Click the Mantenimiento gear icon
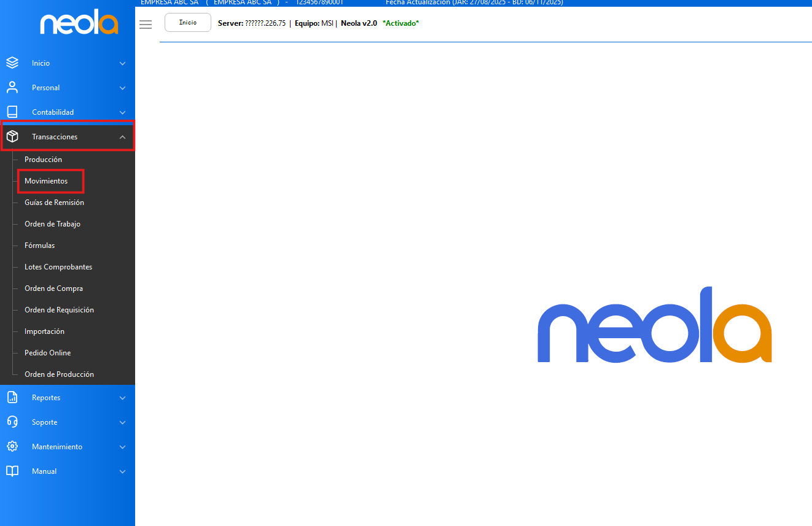The width and height of the screenshot is (812, 526). point(12,447)
